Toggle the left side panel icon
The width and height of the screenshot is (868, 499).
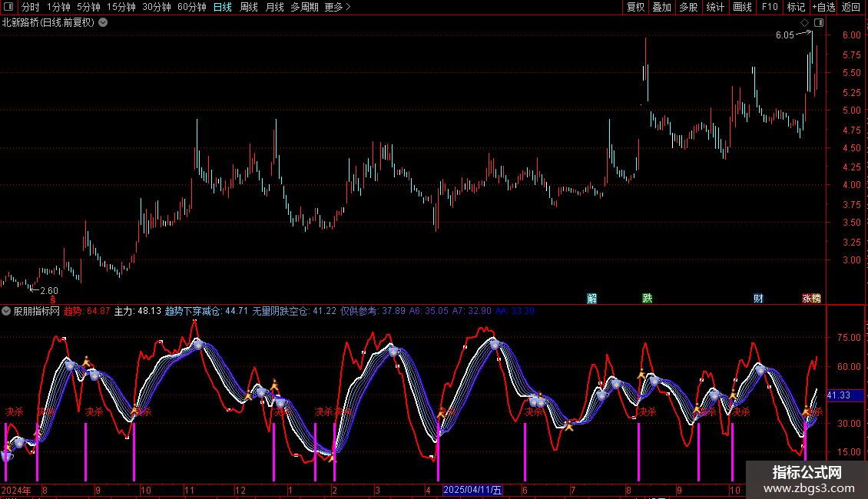(x=8, y=7)
